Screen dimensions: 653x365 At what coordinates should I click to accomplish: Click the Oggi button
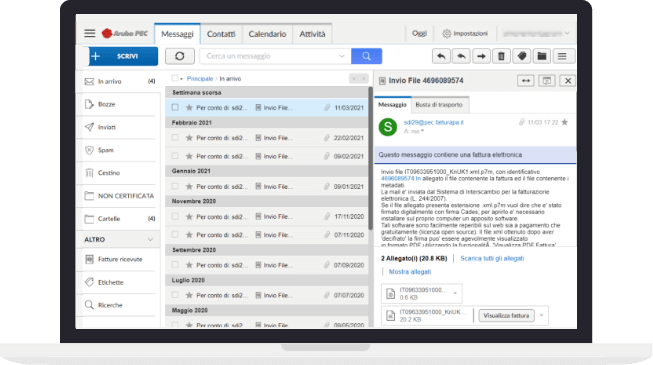[419, 33]
